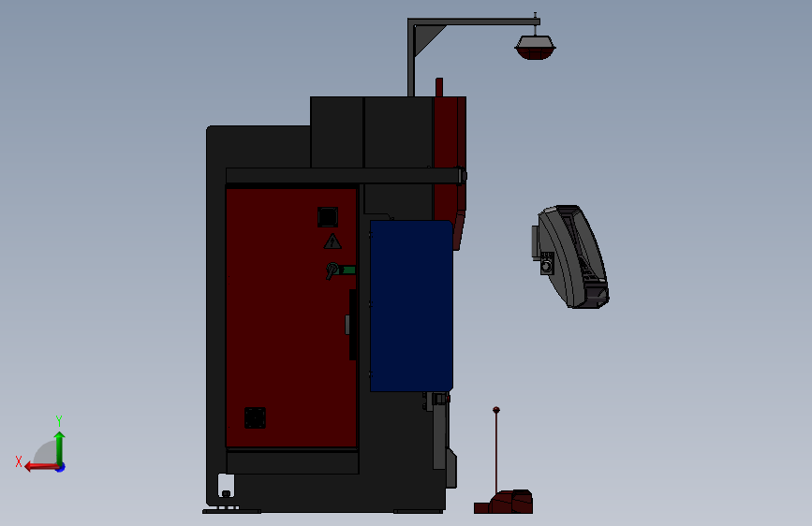This screenshot has height=526, width=812.
Task: Select the horizontal bar above the red door
Action: click(345, 176)
